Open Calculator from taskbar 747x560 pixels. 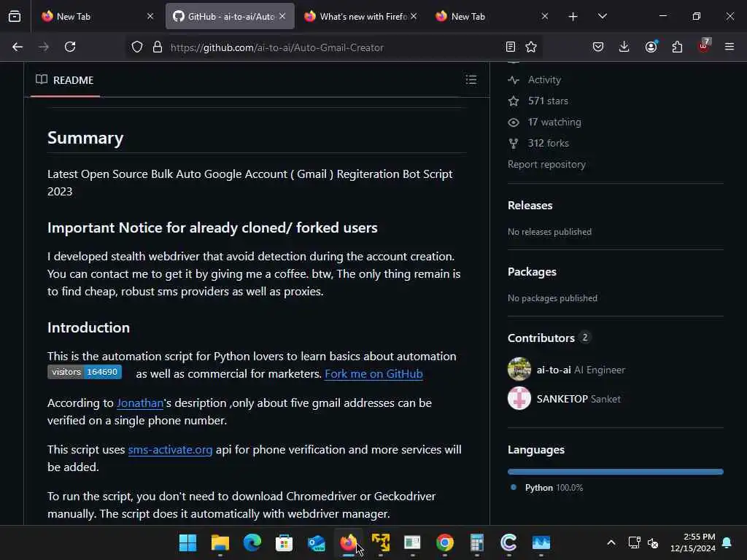tap(476, 542)
